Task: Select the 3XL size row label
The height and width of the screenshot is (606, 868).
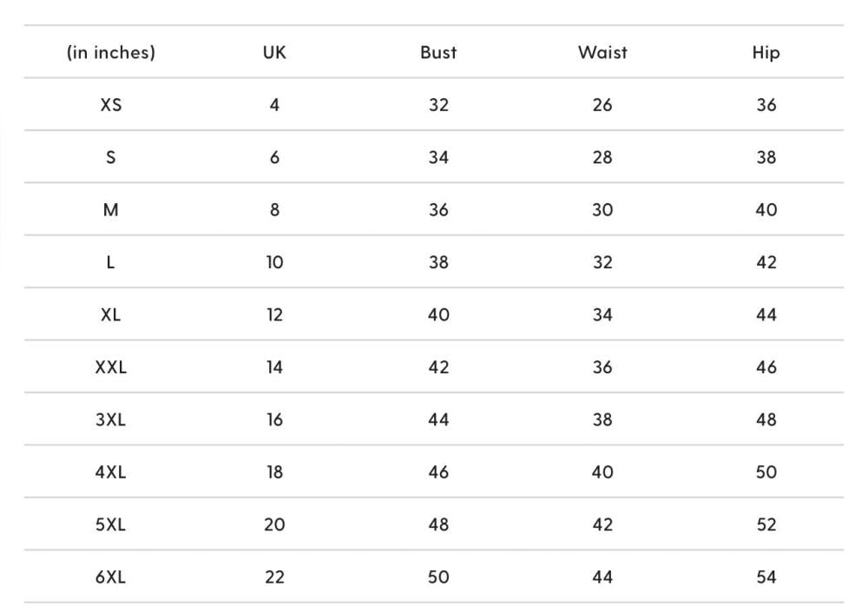Action: tap(111, 419)
